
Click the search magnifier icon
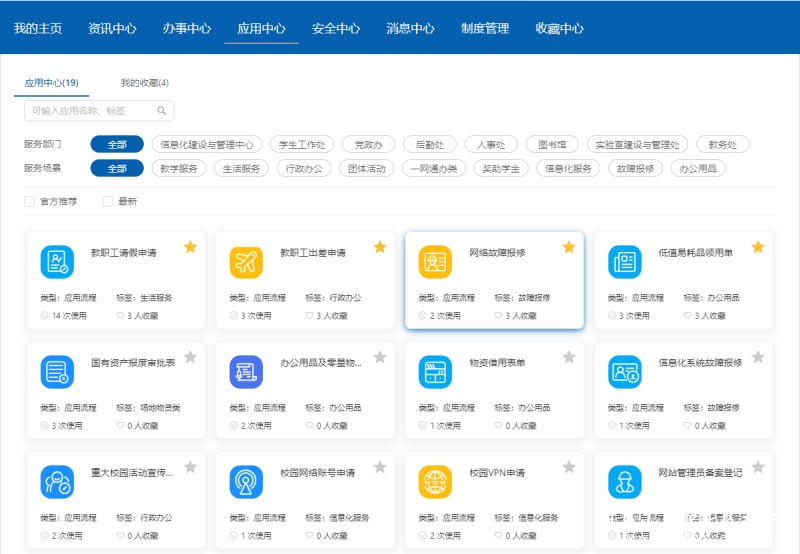click(162, 111)
